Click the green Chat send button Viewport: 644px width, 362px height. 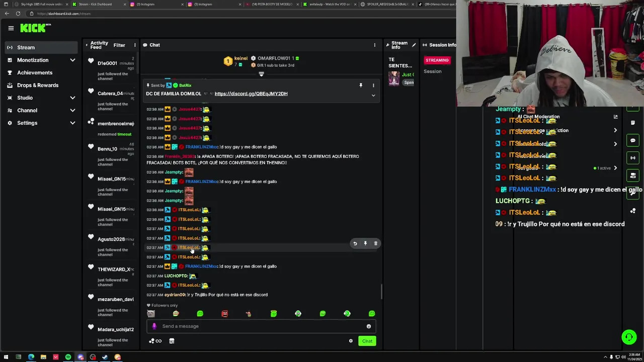click(x=367, y=341)
